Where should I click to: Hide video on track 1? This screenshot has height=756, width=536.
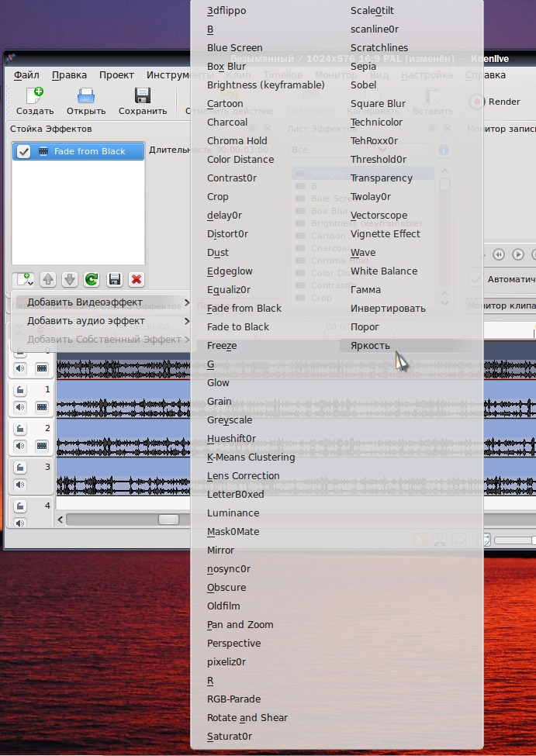click(42, 407)
